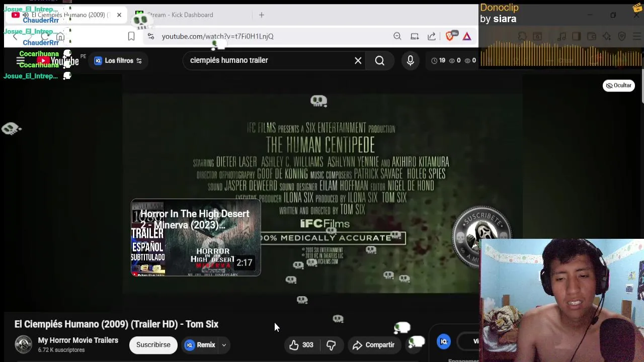Viewport: 644px width, 362px height.
Task: Start voice search with microphone
Action: click(411, 61)
